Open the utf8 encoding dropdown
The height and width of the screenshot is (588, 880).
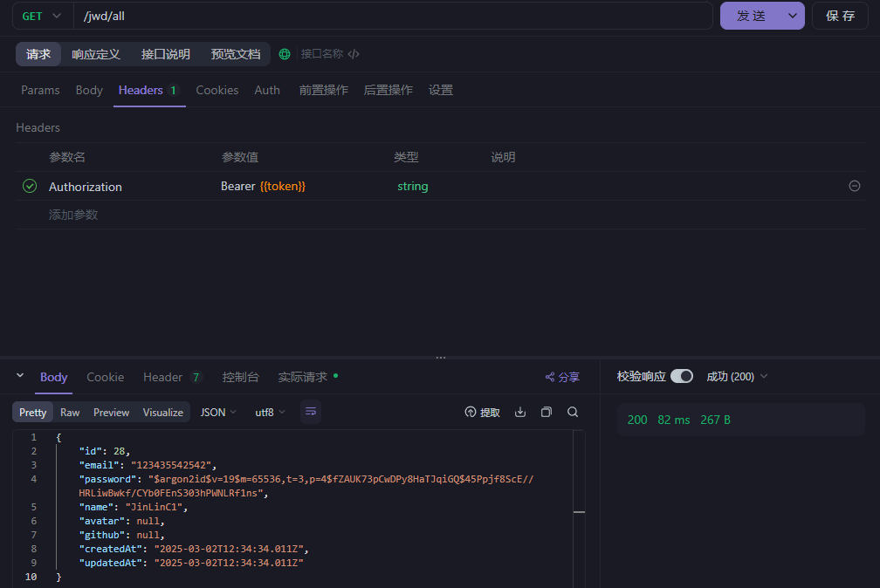(270, 413)
